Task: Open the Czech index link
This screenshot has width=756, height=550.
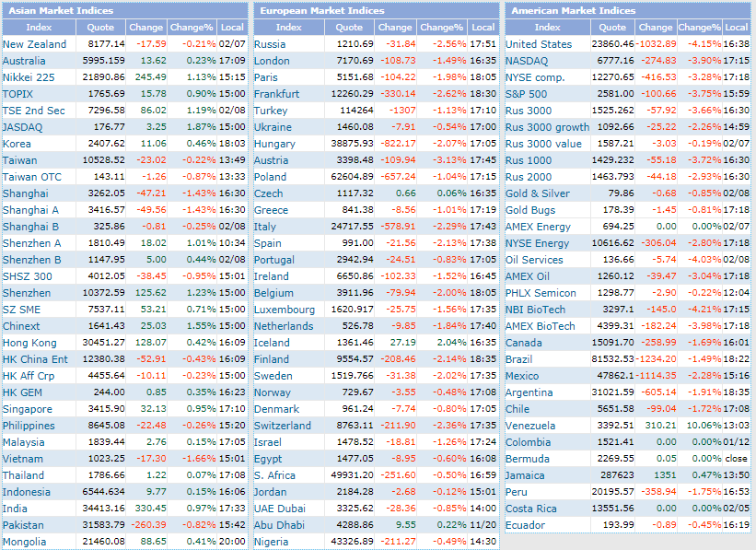Action: click(269, 194)
